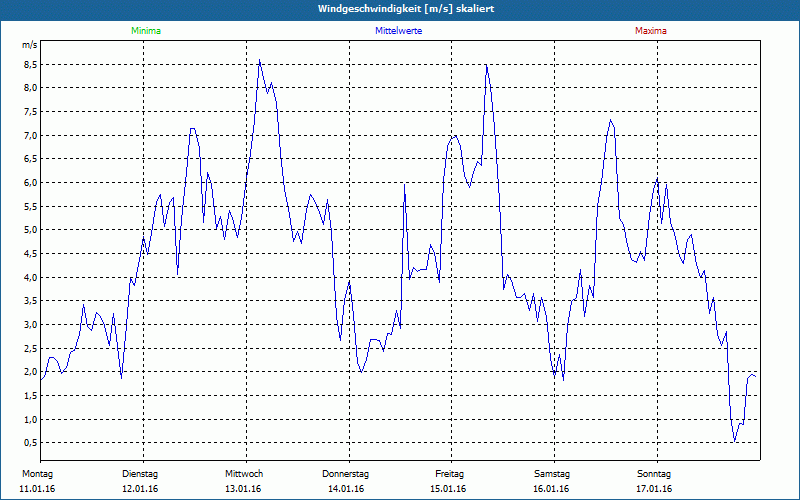Click the Wednesday peak above 8,5 m/s
Image resolution: width=800 pixels, height=500 pixels.
click(260, 60)
